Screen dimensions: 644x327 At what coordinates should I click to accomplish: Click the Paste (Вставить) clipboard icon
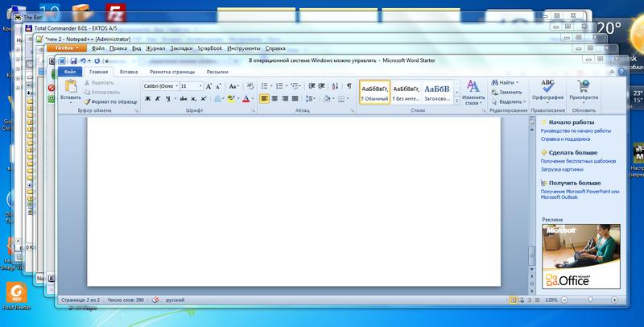[x=71, y=87]
